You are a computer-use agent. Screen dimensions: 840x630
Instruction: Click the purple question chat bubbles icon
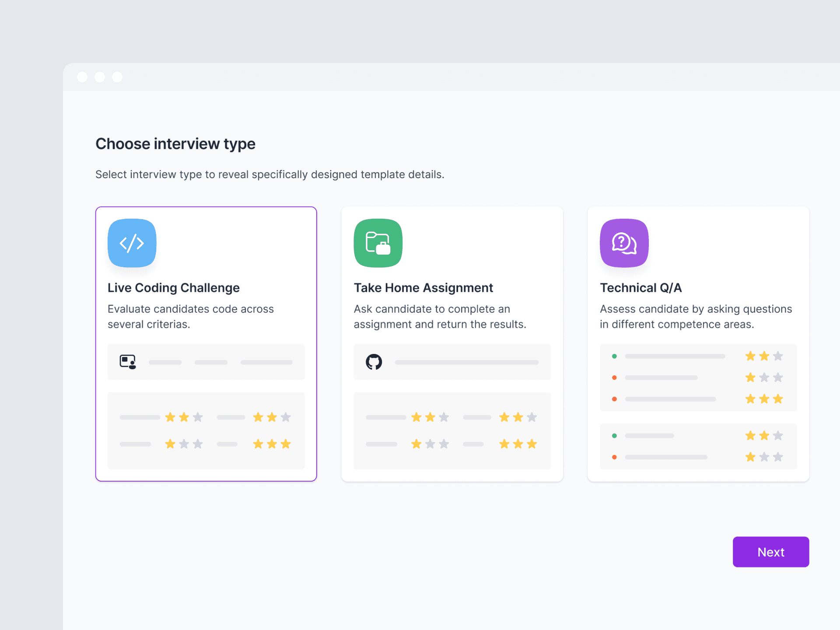[624, 243]
